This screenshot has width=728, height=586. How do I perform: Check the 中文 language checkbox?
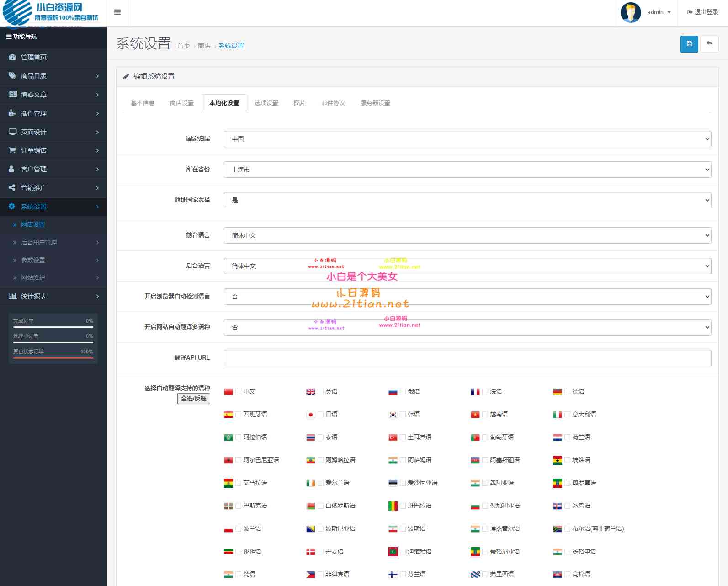coord(239,392)
